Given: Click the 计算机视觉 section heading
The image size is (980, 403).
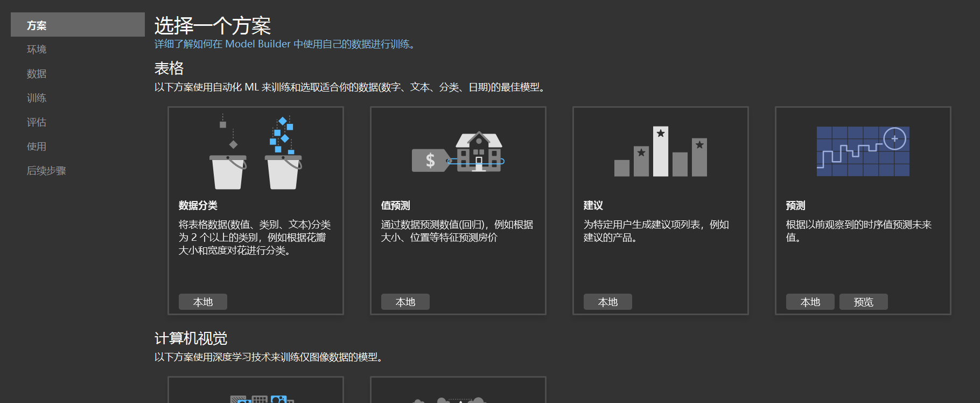Looking at the screenshot, I should 191,338.
